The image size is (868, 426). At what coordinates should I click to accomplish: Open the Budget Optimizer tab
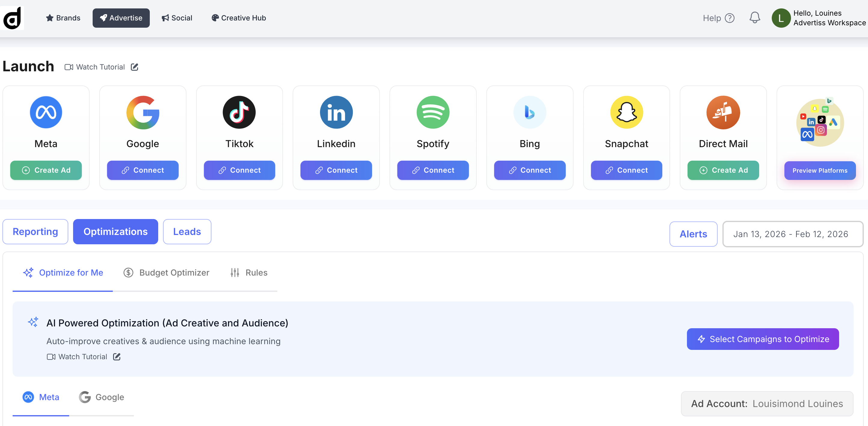pyautogui.click(x=166, y=272)
